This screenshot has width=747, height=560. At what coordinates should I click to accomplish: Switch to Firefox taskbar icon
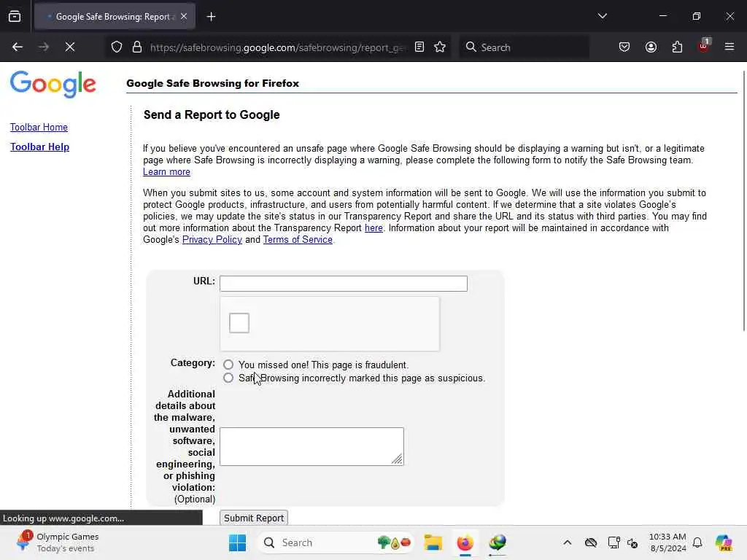click(465, 542)
